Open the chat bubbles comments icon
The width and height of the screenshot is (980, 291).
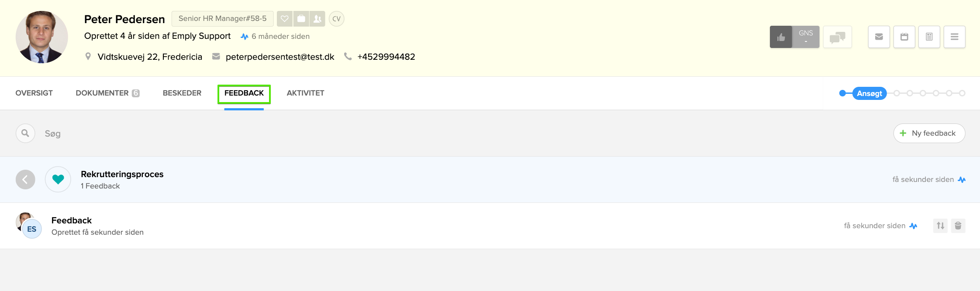(837, 37)
